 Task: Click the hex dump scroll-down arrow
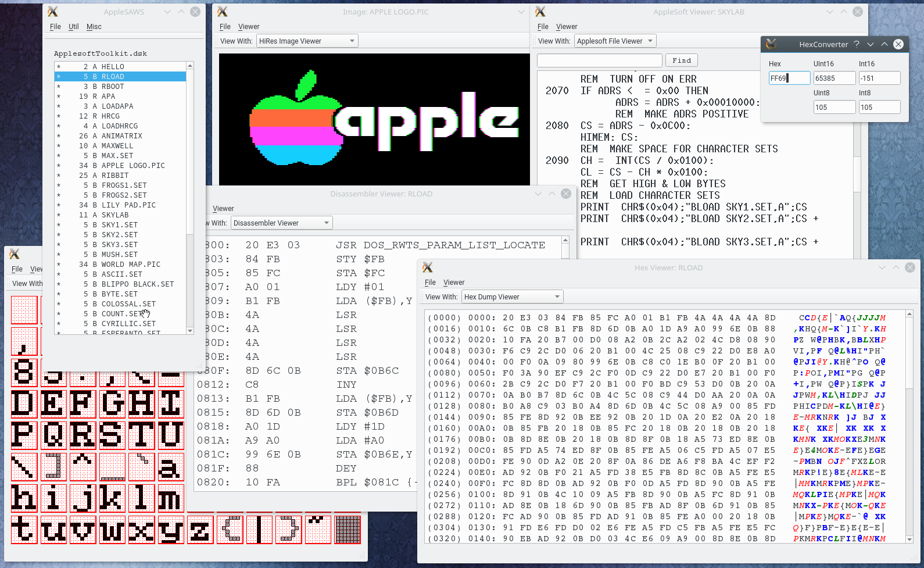click(x=909, y=540)
